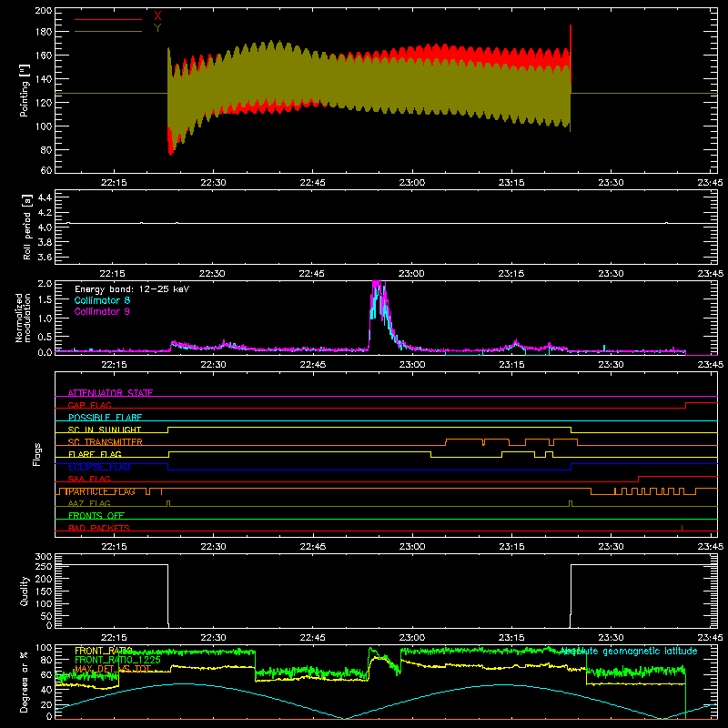Click the 250 tick on Quality axis

[x=43, y=566]
